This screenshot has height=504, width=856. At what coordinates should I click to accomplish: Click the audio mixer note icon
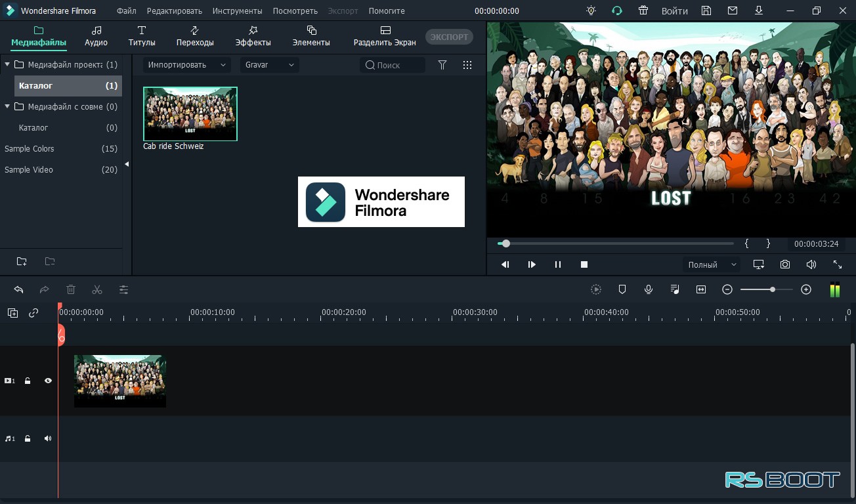675,289
